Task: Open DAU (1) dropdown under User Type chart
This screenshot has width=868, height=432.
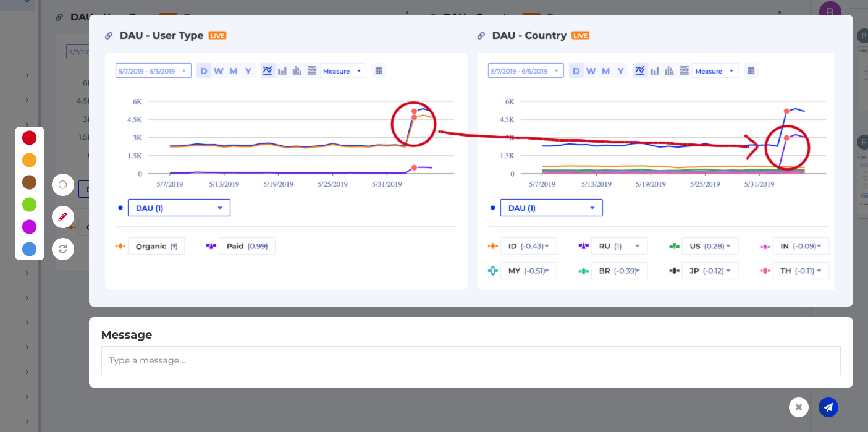Action: [179, 208]
